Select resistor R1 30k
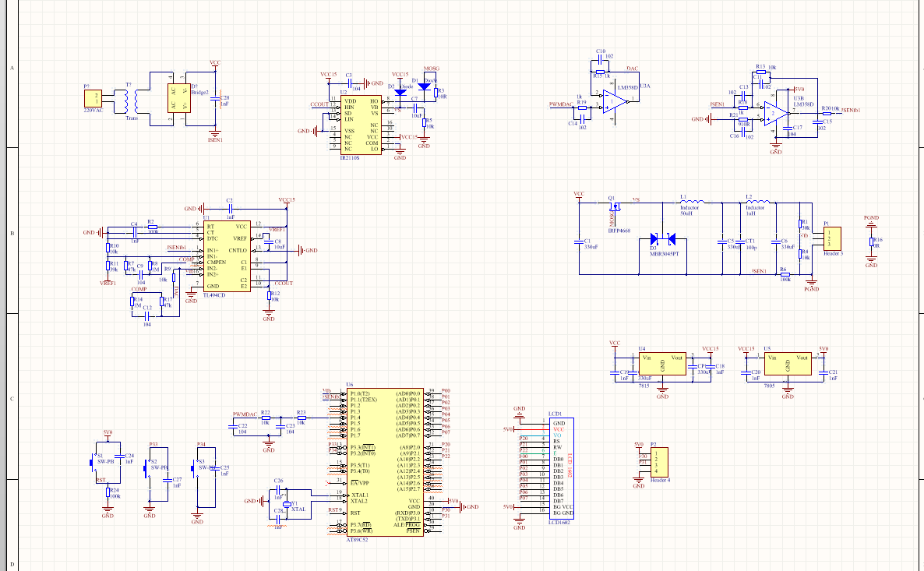The height and width of the screenshot is (571, 924). coord(800,224)
